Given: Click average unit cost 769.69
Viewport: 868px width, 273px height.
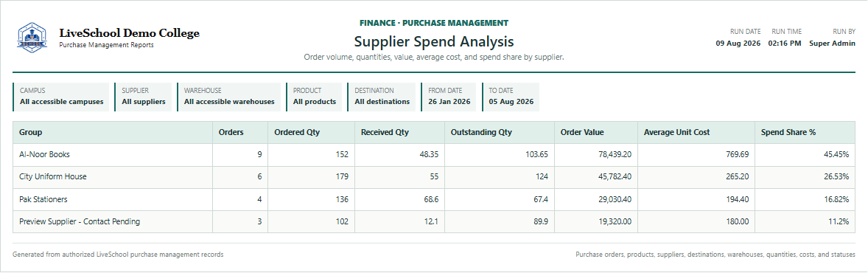Looking at the screenshot, I should coord(738,155).
